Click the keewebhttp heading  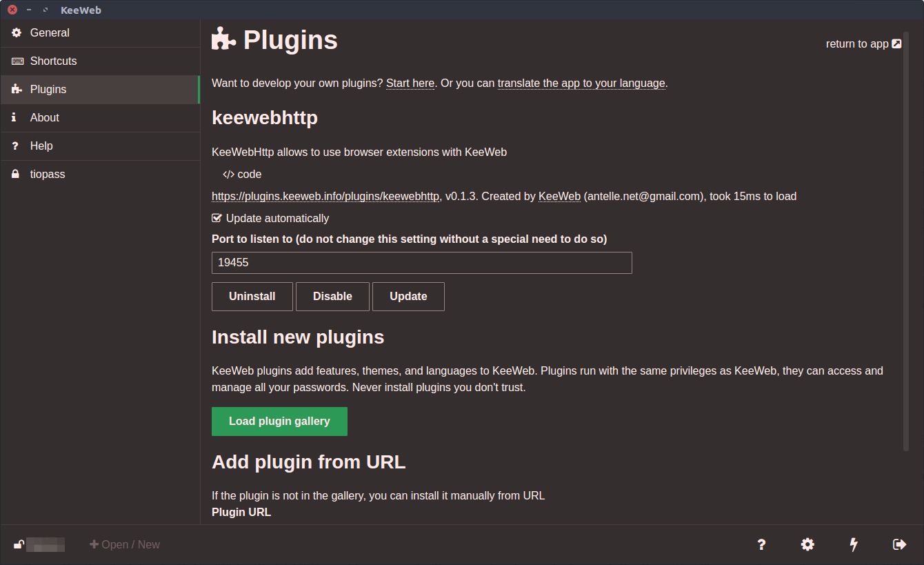click(265, 117)
